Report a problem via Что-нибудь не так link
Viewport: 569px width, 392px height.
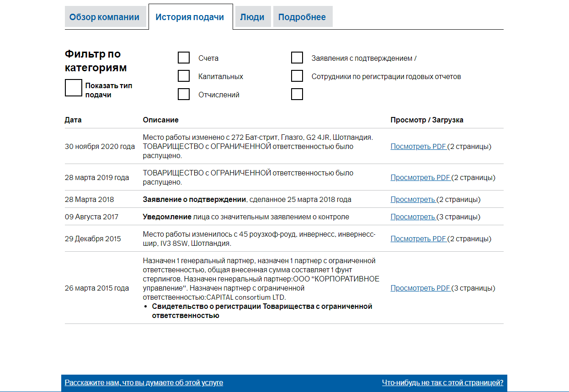442,383
